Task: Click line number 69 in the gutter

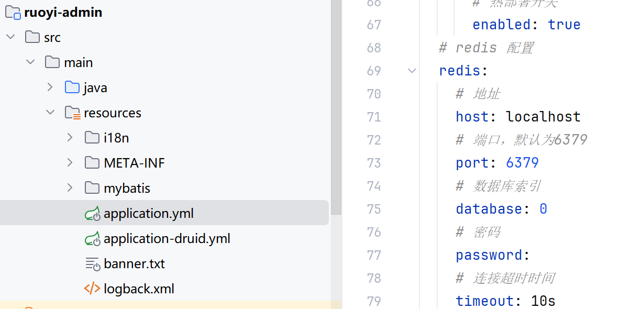Action: (374, 71)
